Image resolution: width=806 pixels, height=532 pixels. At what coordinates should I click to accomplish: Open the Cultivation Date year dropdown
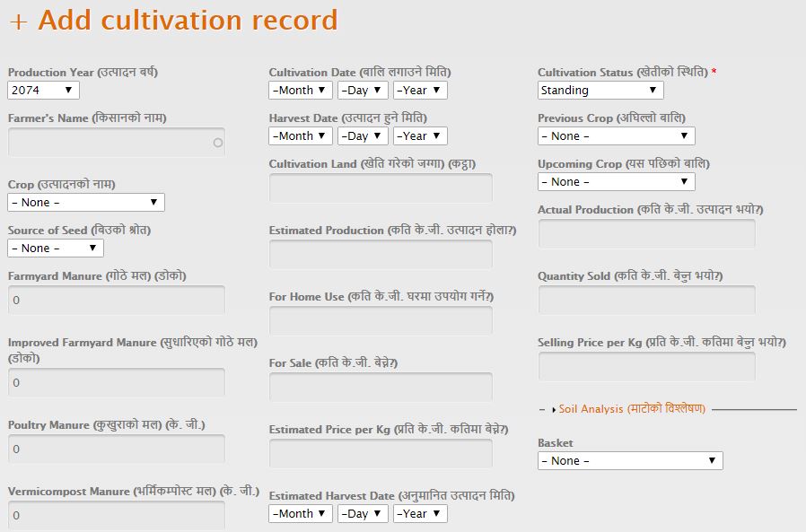(x=419, y=90)
